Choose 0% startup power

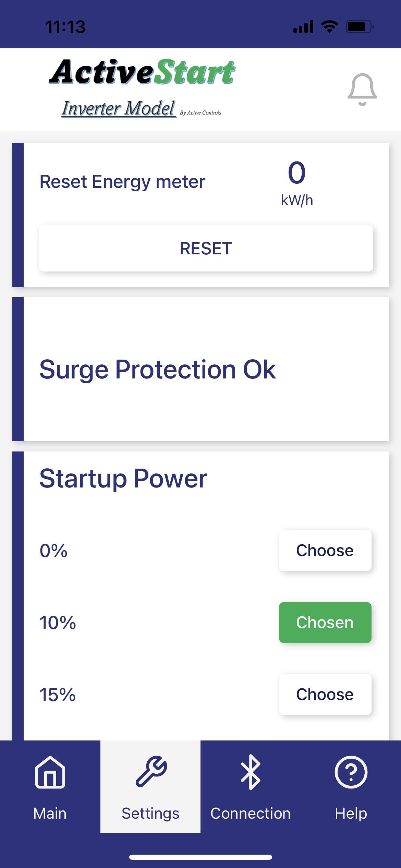pos(325,551)
